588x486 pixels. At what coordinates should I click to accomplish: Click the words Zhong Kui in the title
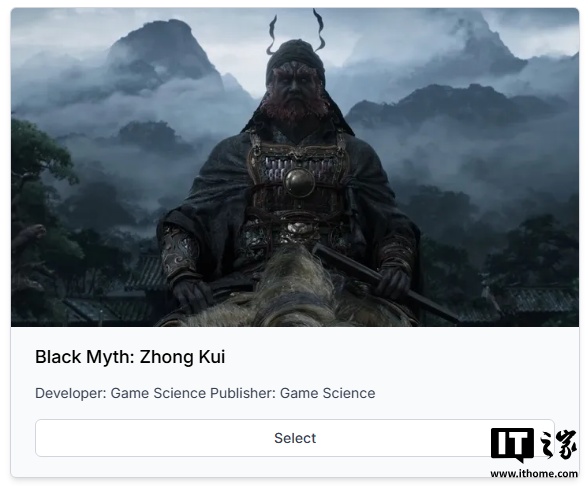(182, 357)
